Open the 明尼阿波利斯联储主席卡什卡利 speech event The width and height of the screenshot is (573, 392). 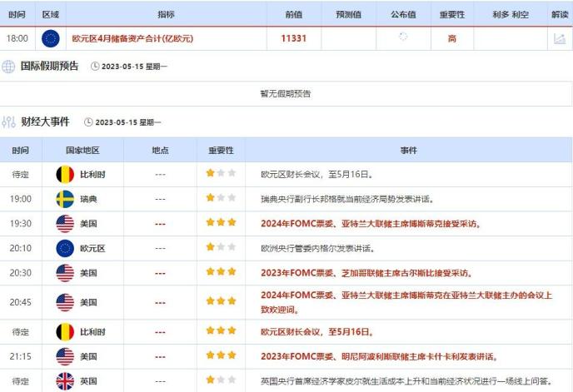(x=379, y=356)
